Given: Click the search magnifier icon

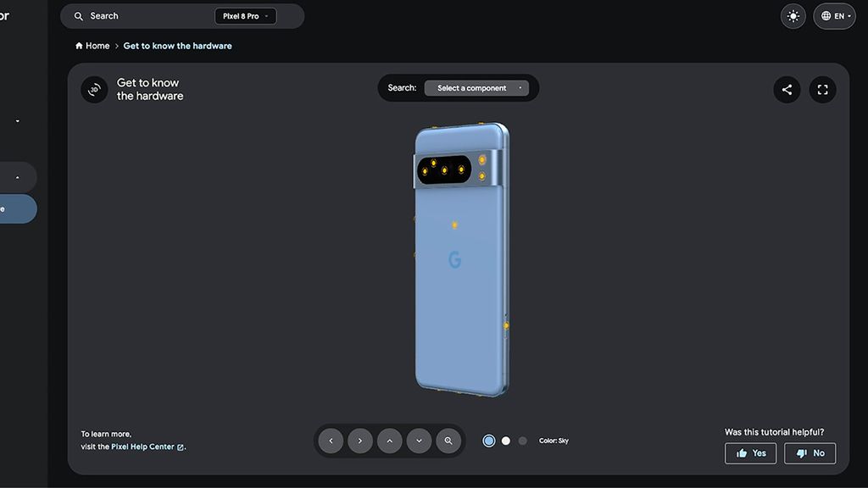Looking at the screenshot, I should coord(79,16).
